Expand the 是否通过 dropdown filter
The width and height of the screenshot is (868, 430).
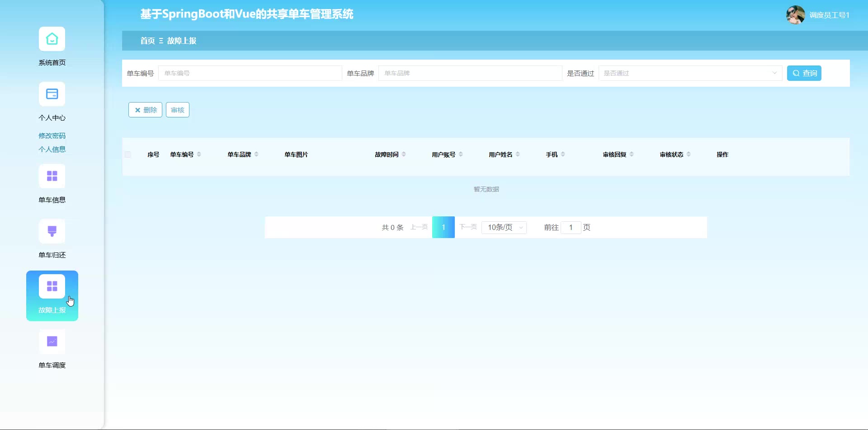click(690, 73)
